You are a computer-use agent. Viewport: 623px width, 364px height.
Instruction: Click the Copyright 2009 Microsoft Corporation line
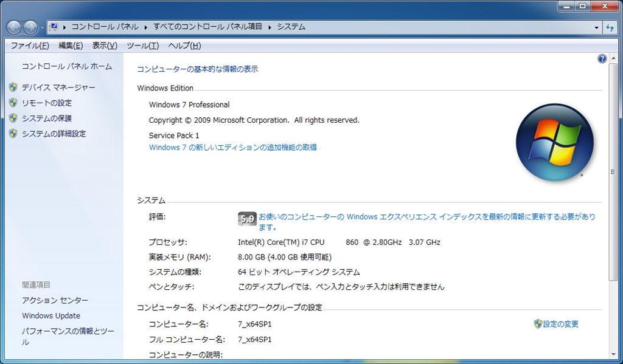click(254, 120)
